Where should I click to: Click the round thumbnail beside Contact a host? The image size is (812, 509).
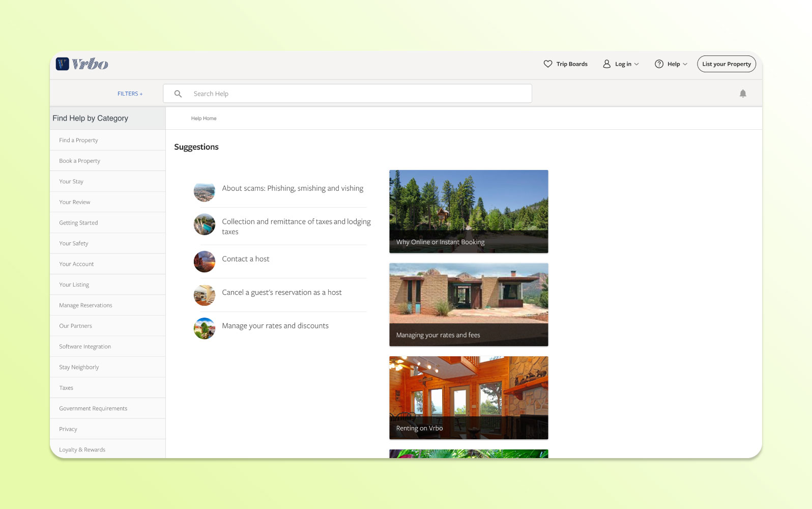click(205, 262)
